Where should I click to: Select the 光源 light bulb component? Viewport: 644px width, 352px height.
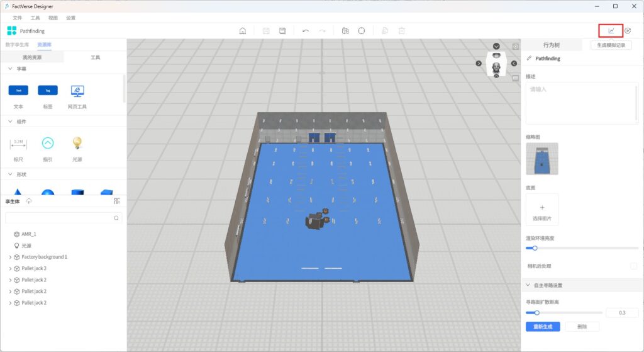[77, 144]
